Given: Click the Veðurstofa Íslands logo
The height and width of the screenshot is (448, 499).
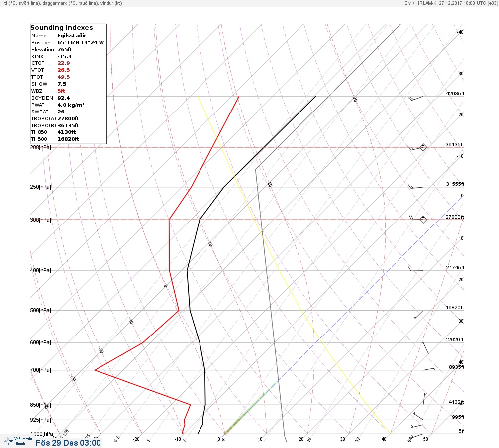Looking at the screenshot, I should coord(18,441).
